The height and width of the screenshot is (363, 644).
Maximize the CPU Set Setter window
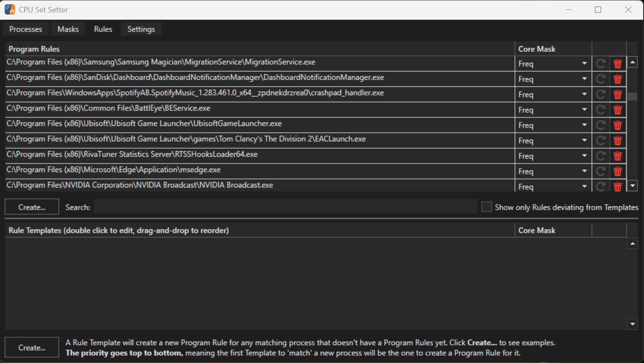pos(598,9)
